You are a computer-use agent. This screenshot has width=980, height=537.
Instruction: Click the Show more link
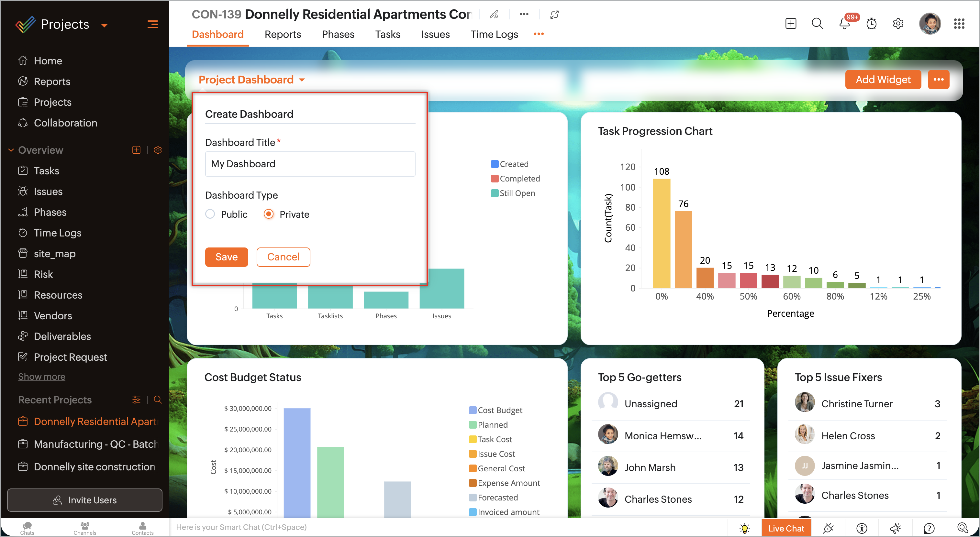pos(41,376)
